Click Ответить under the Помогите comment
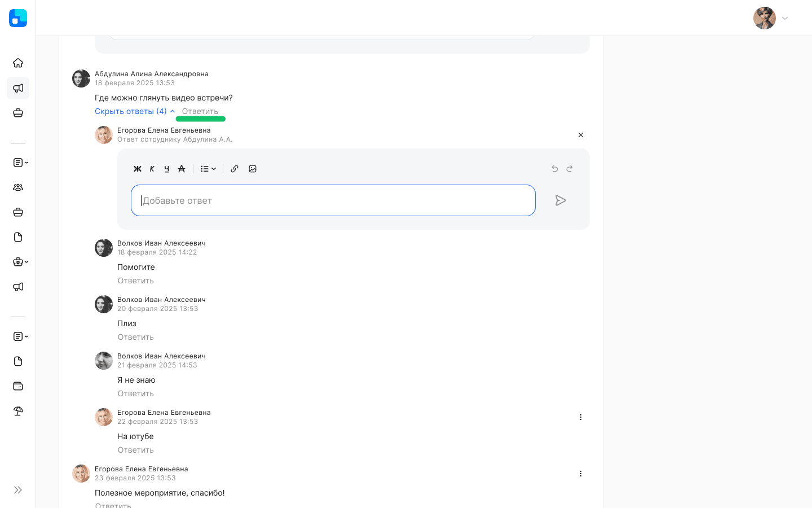This screenshot has width=812, height=508. pyautogui.click(x=135, y=281)
